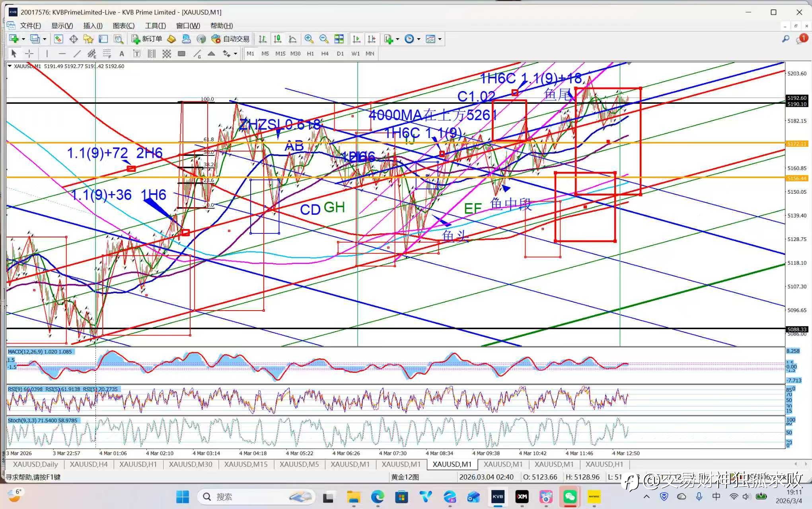Open the tile windows layout icon

tap(339, 39)
